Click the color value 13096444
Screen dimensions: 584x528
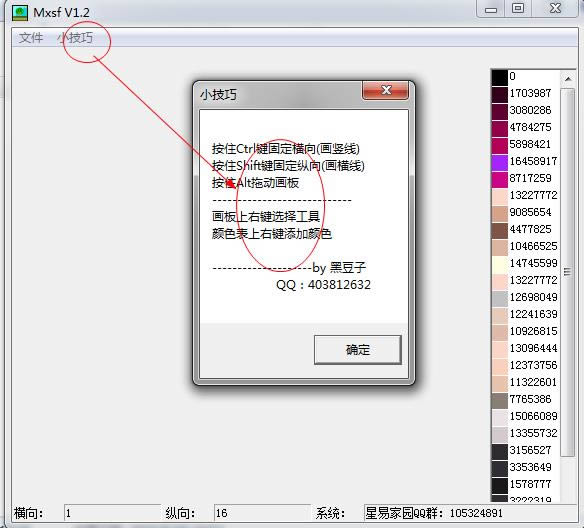click(x=533, y=349)
